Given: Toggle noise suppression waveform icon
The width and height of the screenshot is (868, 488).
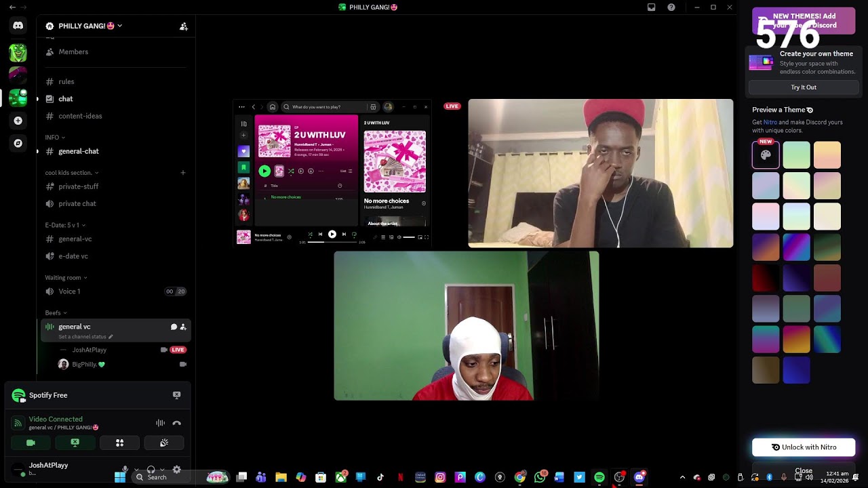Looking at the screenshot, I should click(x=160, y=423).
